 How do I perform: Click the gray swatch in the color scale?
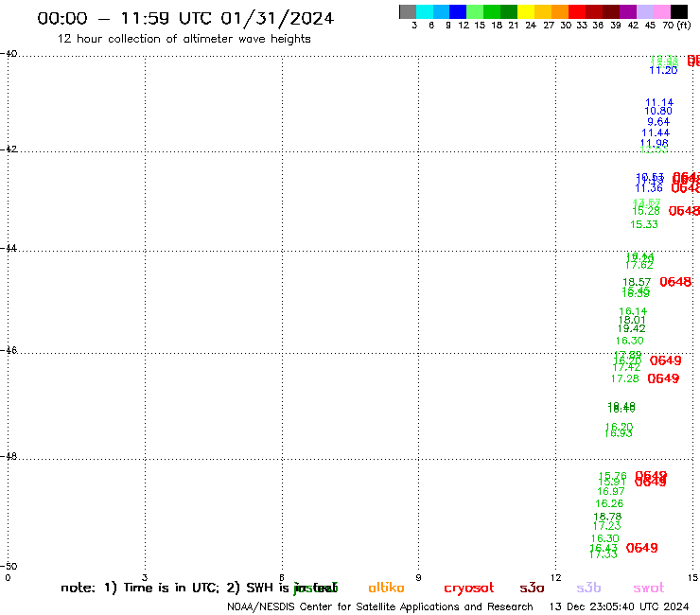click(408, 11)
